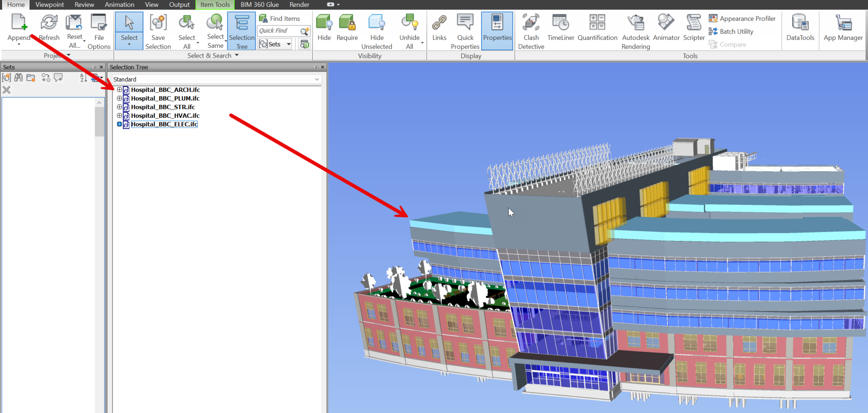This screenshot has width=868, height=413.
Task: Click the File Options button
Action: point(98,30)
